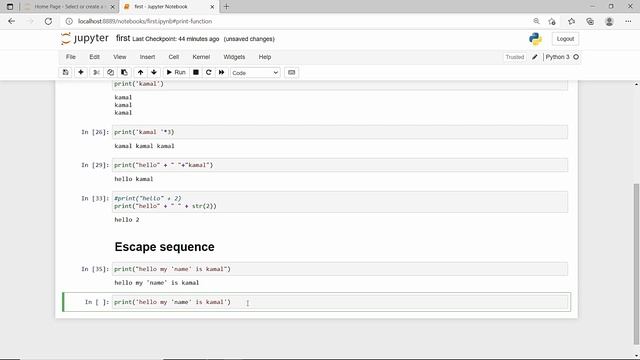Image resolution: width=640 pixels, height=360 pixels.
Task: Click output 'kamal kamal kamal'
Action: [144, 146]
